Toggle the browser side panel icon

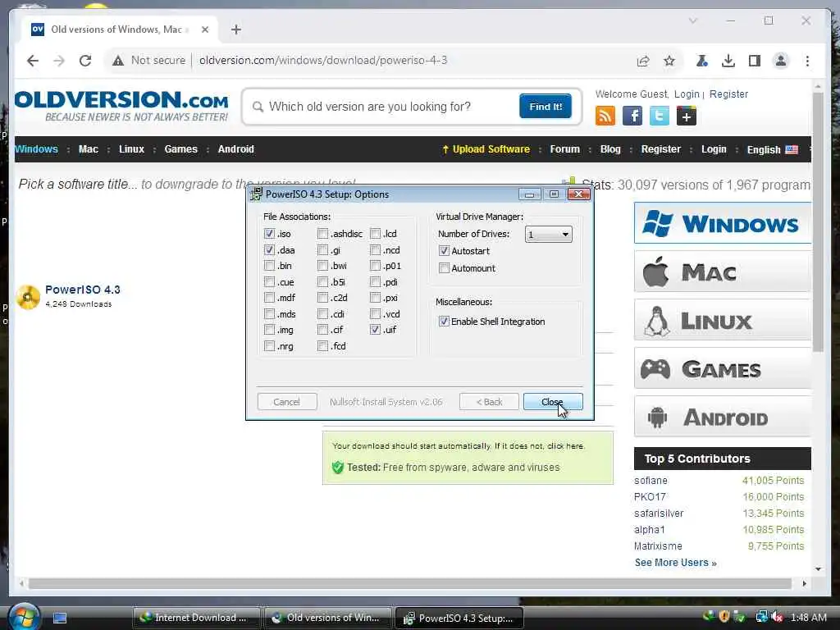755,61
